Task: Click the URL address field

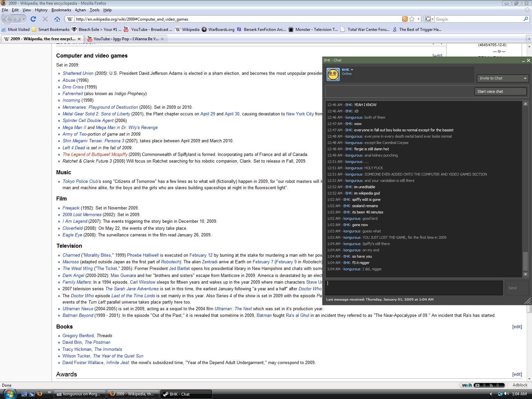Action: tap(237, 19)
